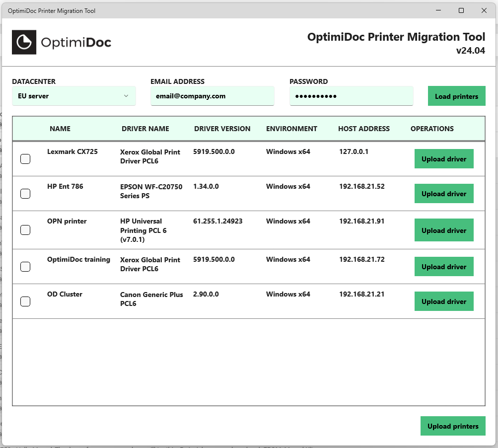Click the Load printers button

tap(456, 96)
